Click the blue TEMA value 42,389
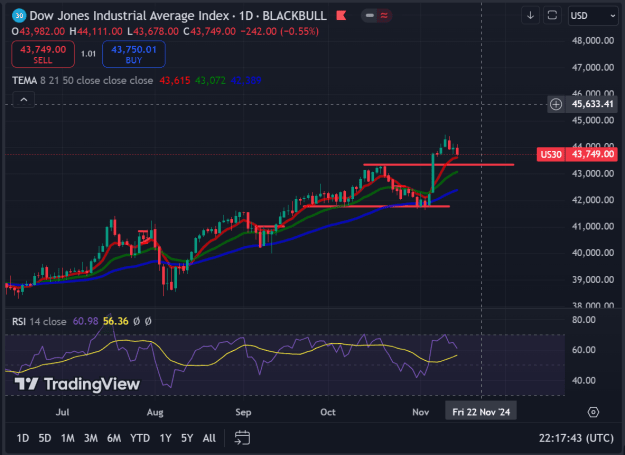Viewport: 625px width, 455px height. click(x=246, y=80)
